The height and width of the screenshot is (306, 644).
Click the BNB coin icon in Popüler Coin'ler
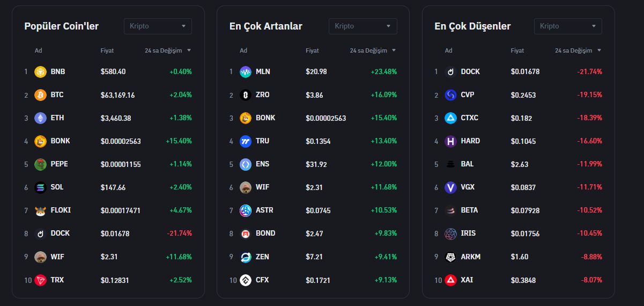[40, 72]
